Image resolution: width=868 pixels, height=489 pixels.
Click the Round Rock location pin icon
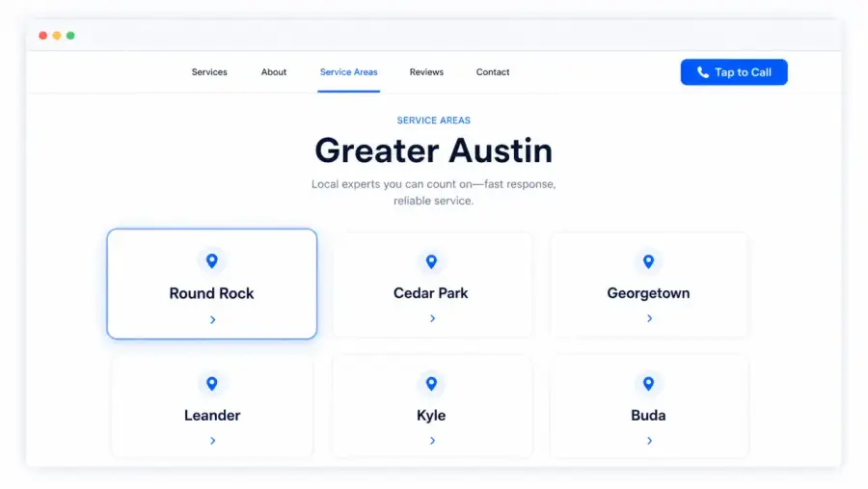211,260
